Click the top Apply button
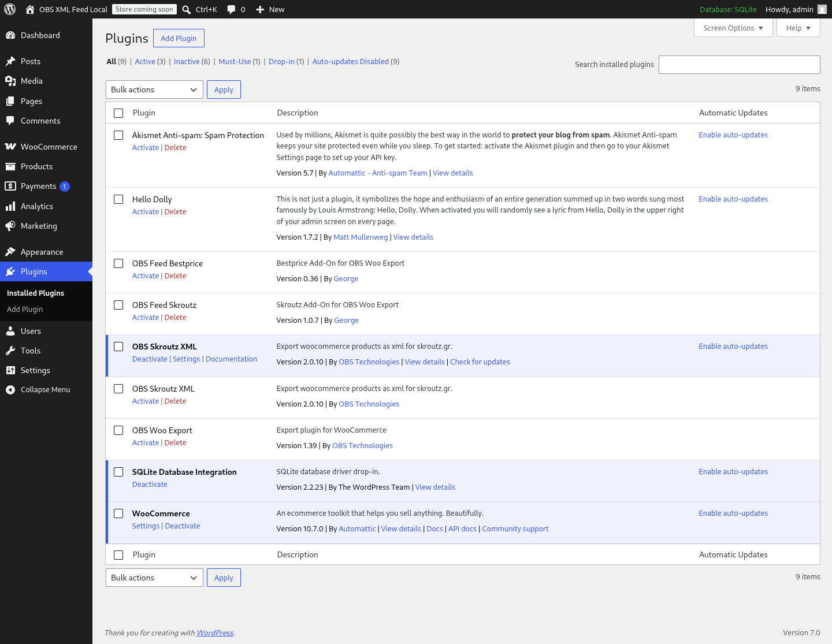832x644 pixels. [x=224, y=90]
